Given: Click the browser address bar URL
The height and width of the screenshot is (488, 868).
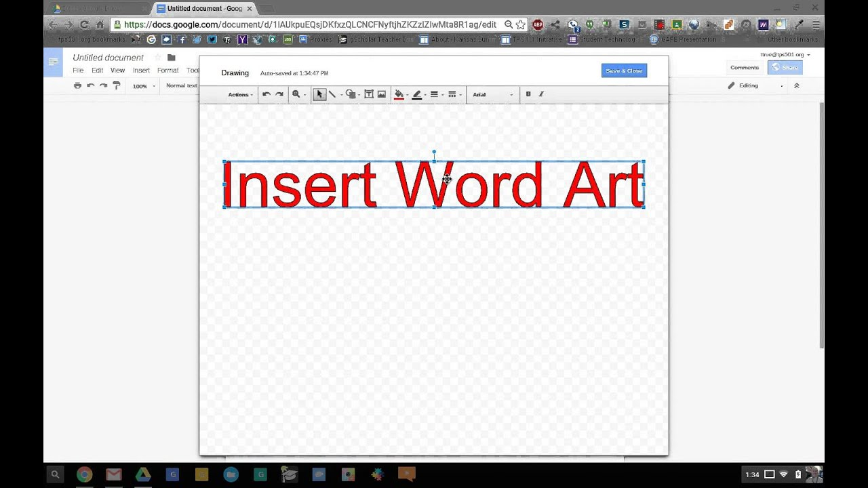Looking at the screenshot, I should point(310,24).
